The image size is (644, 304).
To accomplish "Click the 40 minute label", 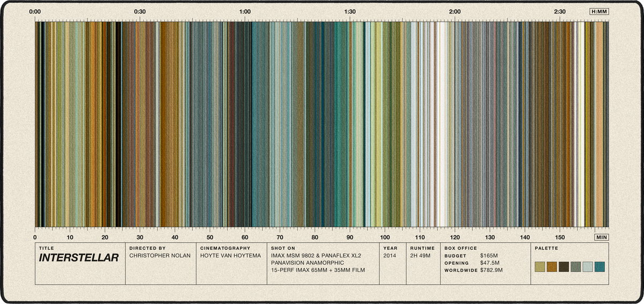I will point(175,237).
